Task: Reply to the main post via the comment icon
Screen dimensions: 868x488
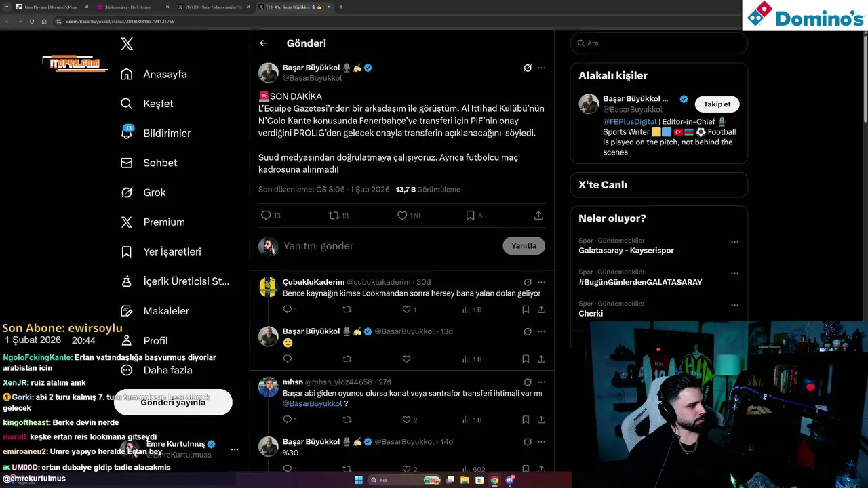Action: pos(266,216)
